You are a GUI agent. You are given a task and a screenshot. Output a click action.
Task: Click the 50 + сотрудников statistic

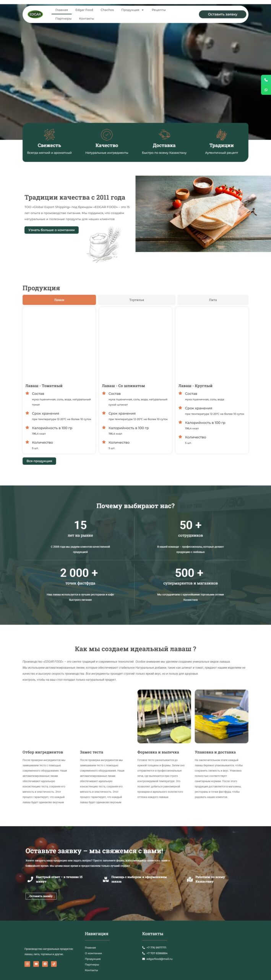click(190, 529)
